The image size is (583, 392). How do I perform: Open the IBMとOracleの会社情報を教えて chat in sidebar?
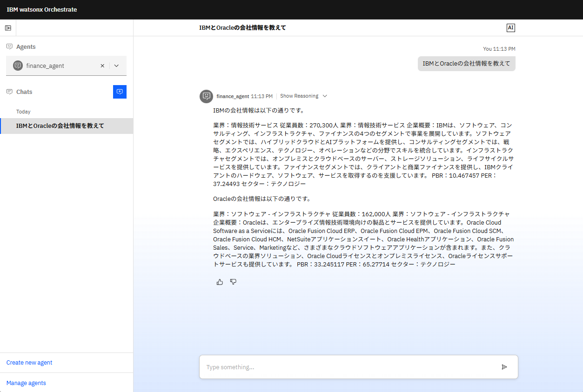click(60, 126)
